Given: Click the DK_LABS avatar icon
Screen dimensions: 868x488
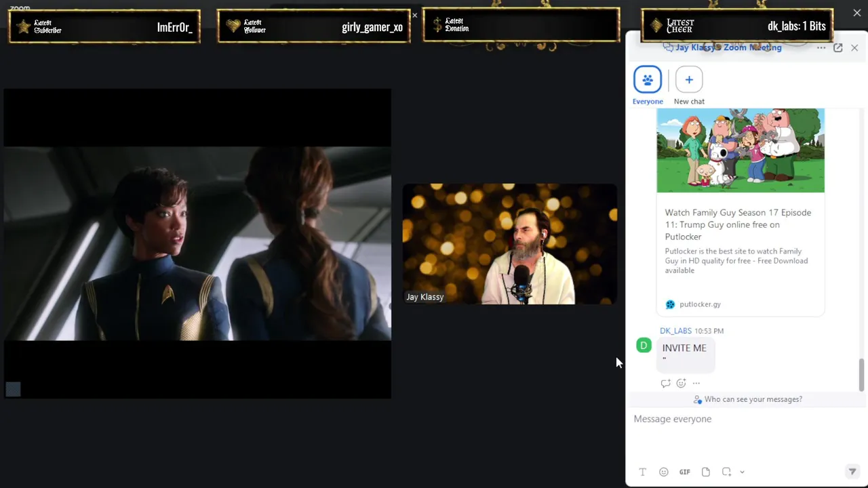Looking at the screenshot, I should [x=644, y=346].
